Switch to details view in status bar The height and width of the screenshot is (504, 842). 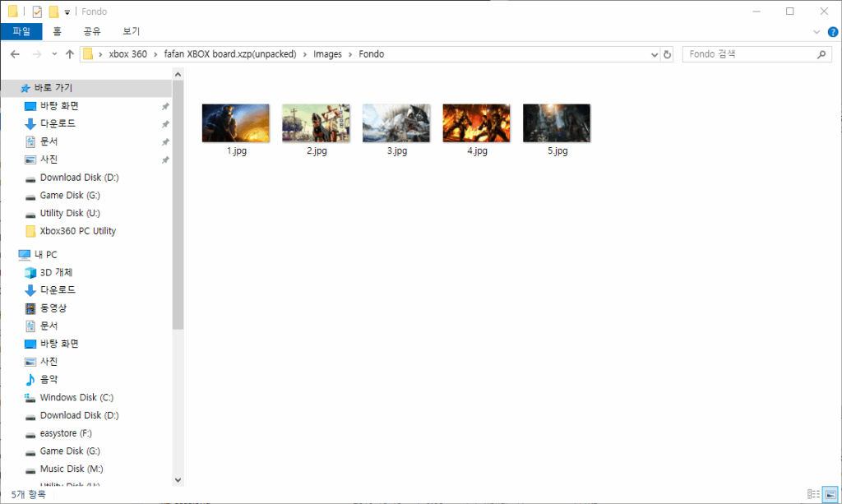point(813,494)
